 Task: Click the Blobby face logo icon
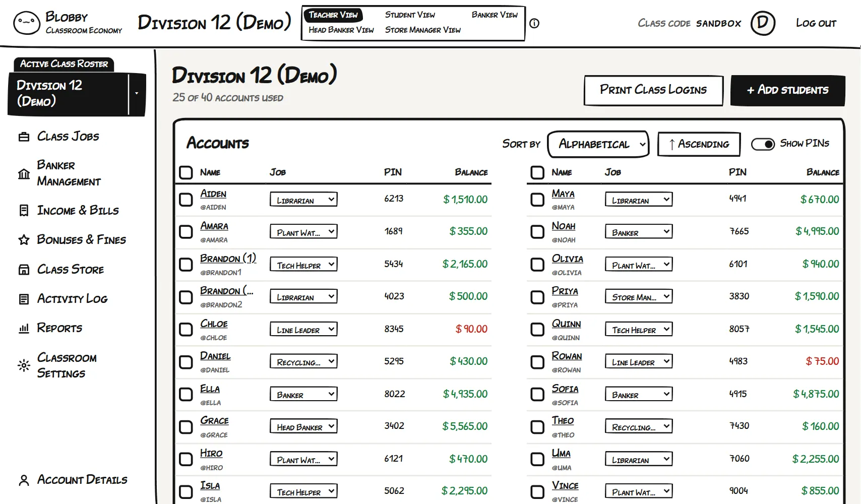[x=27, y=23]
